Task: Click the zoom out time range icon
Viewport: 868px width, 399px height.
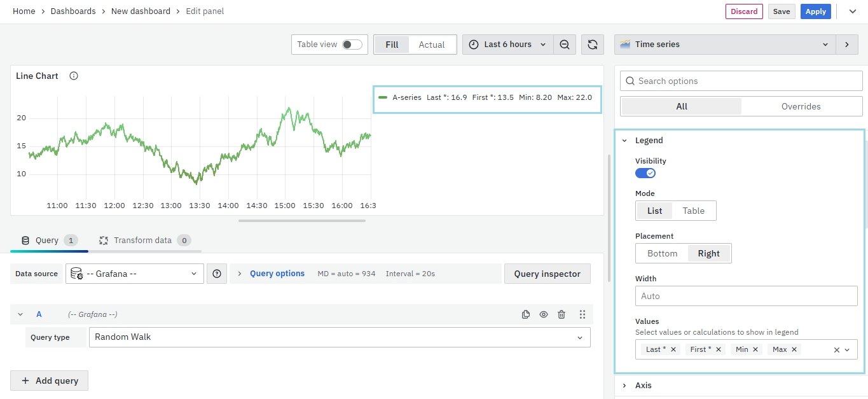Action: (565, 45)
